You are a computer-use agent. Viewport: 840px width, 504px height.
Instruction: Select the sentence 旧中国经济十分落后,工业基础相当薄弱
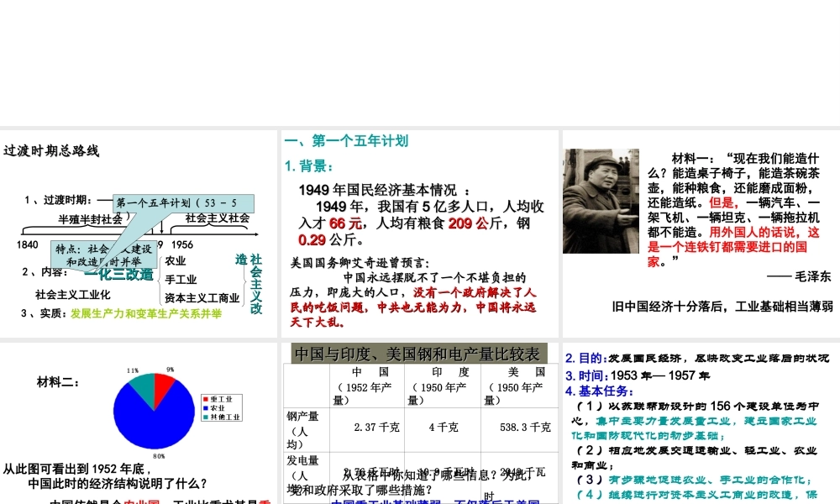click(x=722, y=307)
